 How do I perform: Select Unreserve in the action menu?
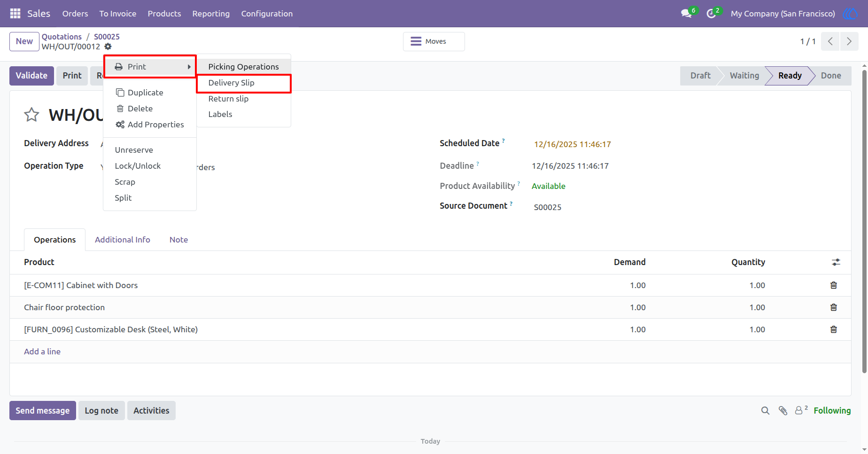[x=150, y=150]
